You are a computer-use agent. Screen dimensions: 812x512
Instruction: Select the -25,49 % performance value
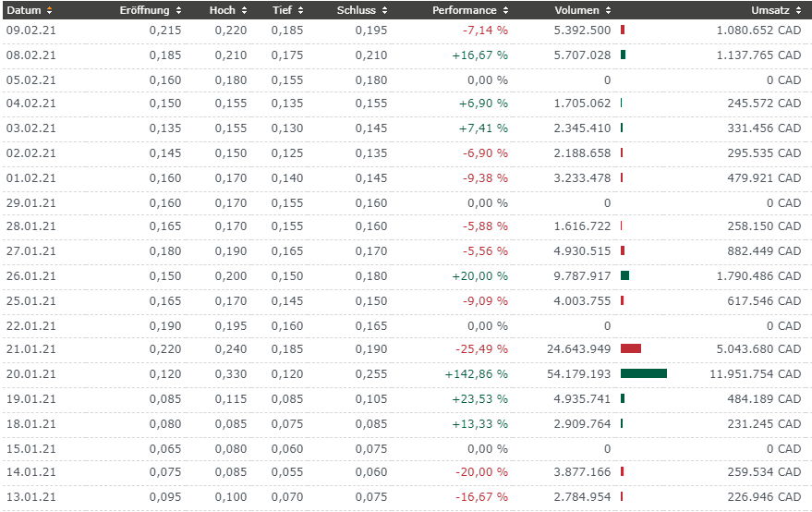click(481, 349)
